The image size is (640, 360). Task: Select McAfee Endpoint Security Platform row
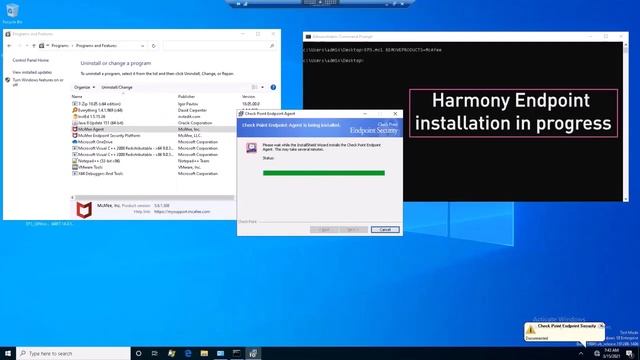coord(153,136)
